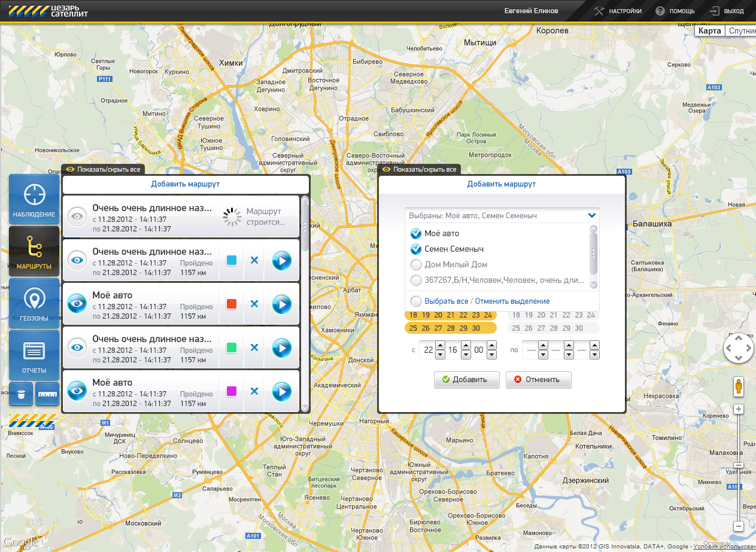Pan the map up with navigation control

click(x=739, y=338)
